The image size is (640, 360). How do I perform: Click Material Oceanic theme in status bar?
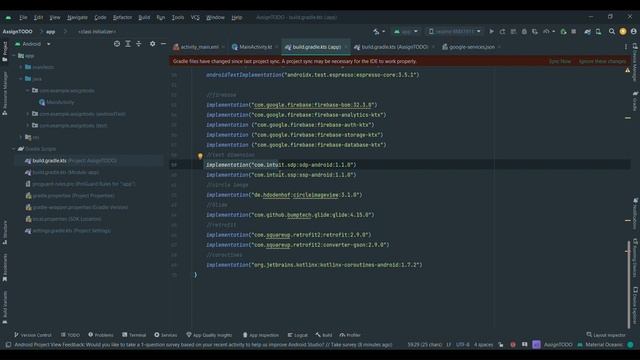604,345
